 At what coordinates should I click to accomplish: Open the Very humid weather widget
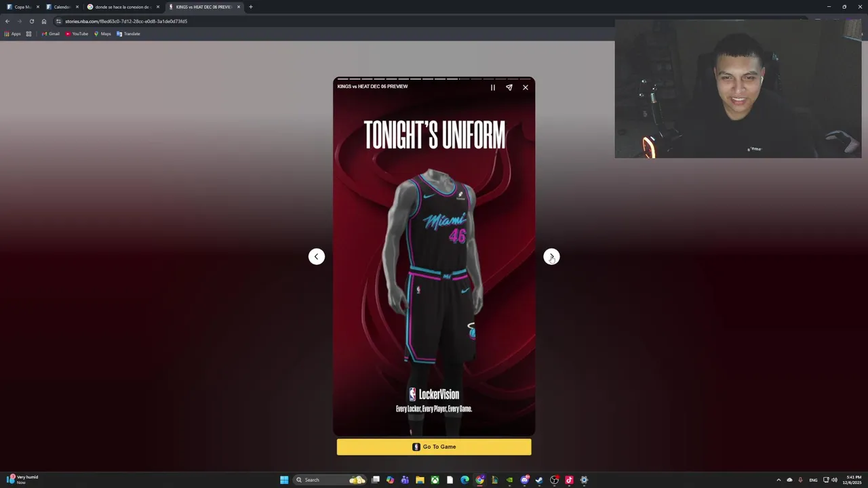point(22,480)
